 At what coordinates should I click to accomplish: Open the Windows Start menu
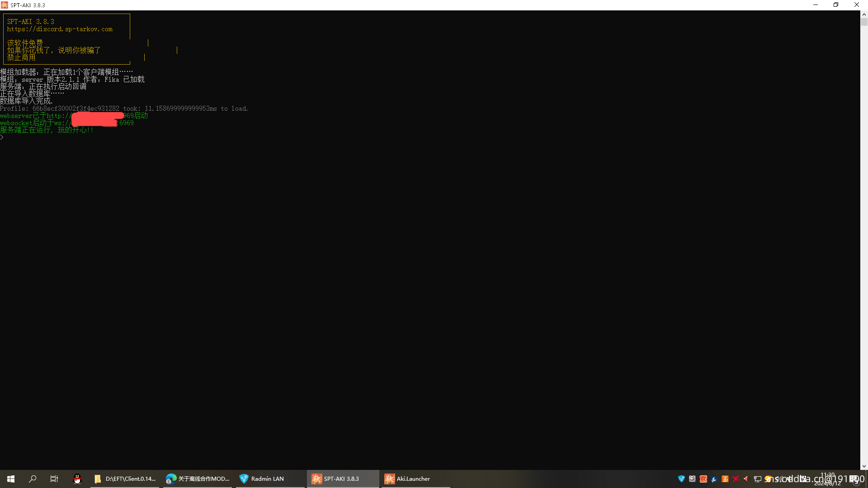click(x=11, y=479)
